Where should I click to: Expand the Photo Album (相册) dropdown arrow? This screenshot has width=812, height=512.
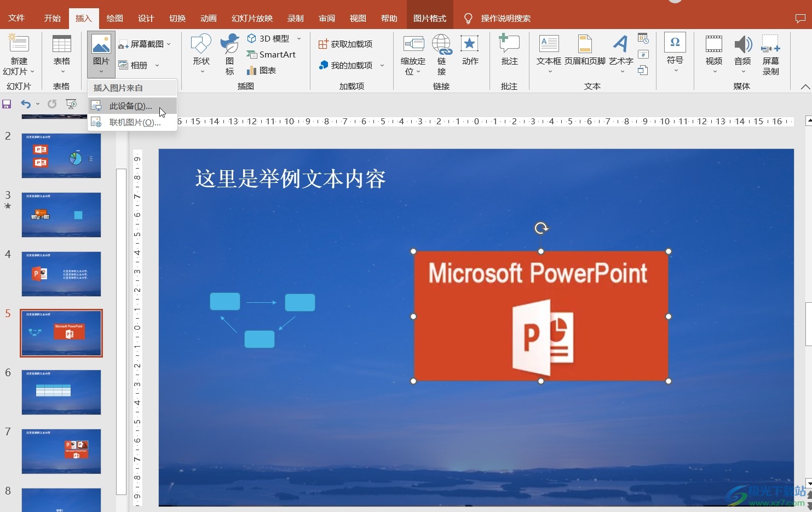click(157, 65)
